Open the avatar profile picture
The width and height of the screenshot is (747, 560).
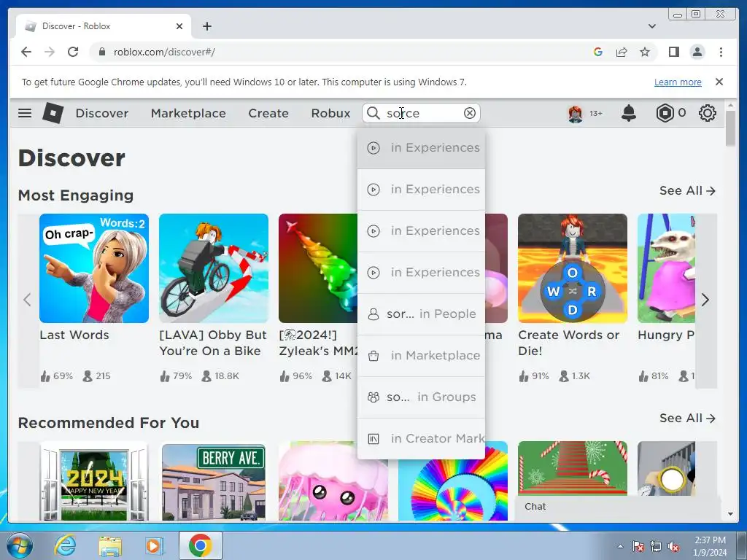(x=576, y=113)
